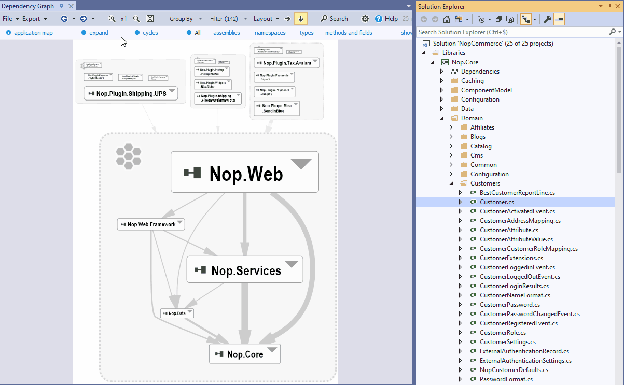This screenshot has width=624, height=385.
Task: Open Search in dependency graph toolbar
Action: [334, 19]
